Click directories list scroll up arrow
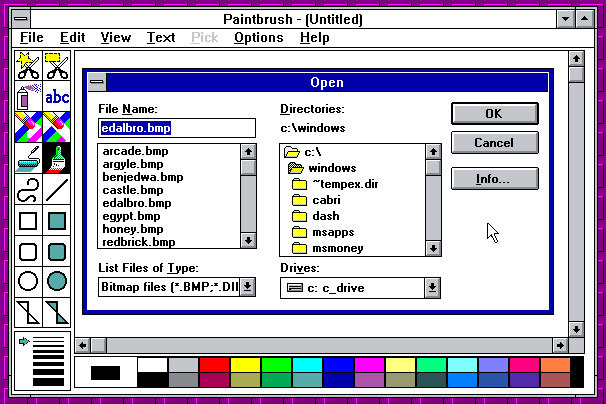This screenshot has height=404, width=606. (x=433, y=152)
